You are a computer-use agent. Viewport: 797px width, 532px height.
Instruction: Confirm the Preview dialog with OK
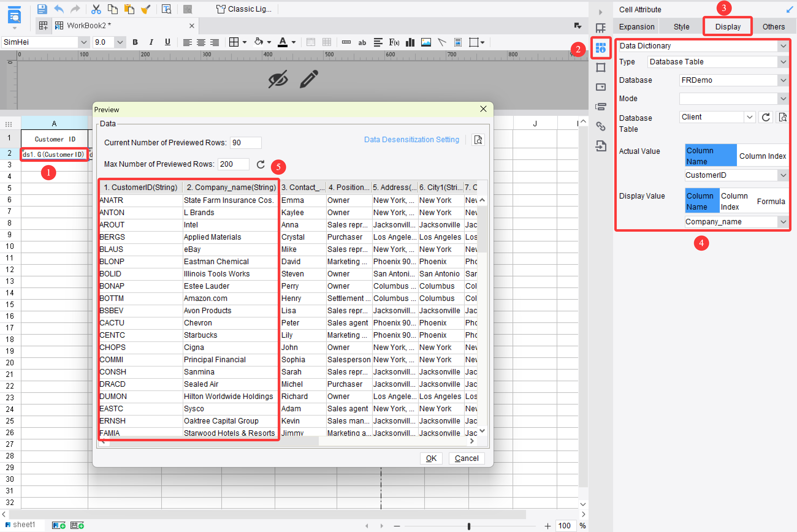(431, 458)
